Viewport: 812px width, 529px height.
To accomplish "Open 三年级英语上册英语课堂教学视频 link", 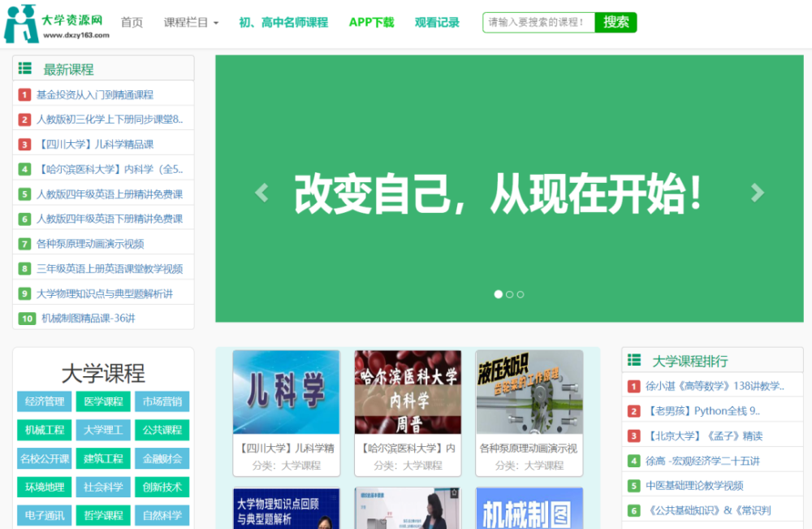I will [x=110, y=269].
